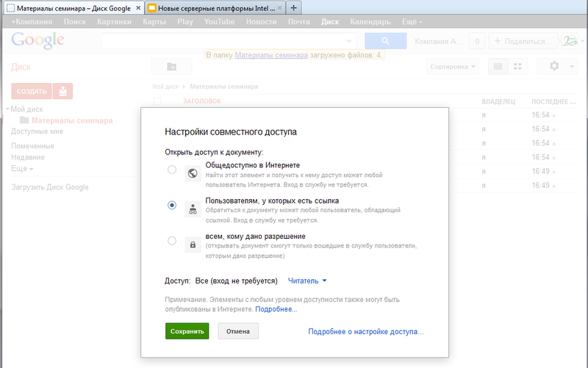The height and width of the screenshot is (368, 588).
Task: Click 'Мой диск' in the breadcrumb
Action: tap(165, 87)
